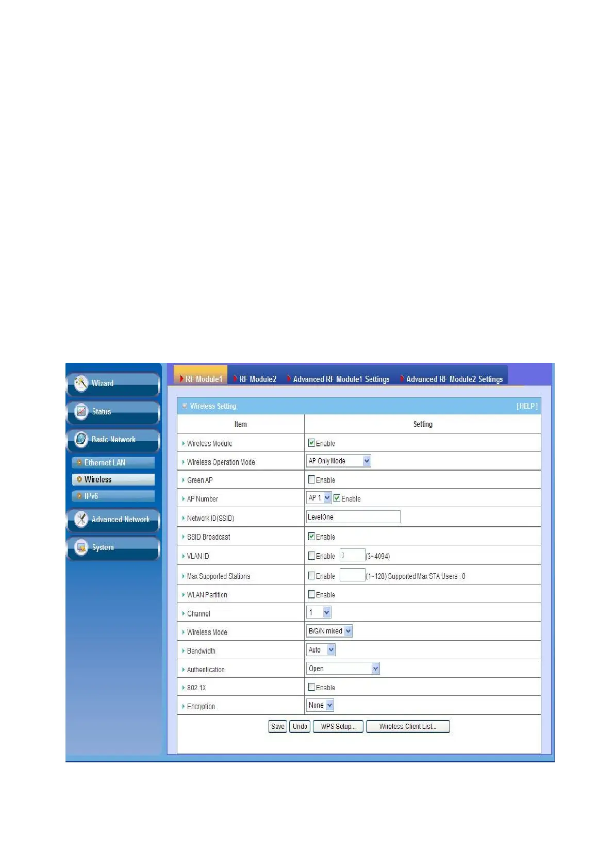Screen dimensions: 614x868
Task: Open Advanced RF Module1 Settings tab
Action: click(x=338, y=379)
